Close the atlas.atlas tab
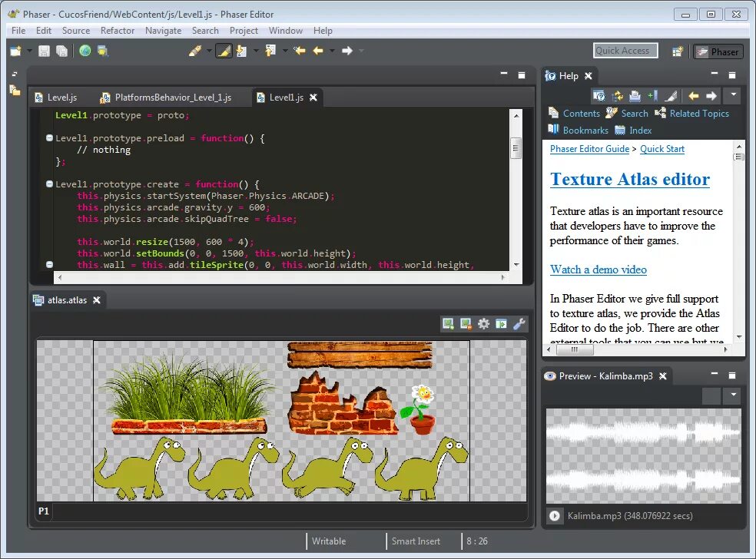The width and height of the screenshot is (756, 559). click(x=97, y=300)
